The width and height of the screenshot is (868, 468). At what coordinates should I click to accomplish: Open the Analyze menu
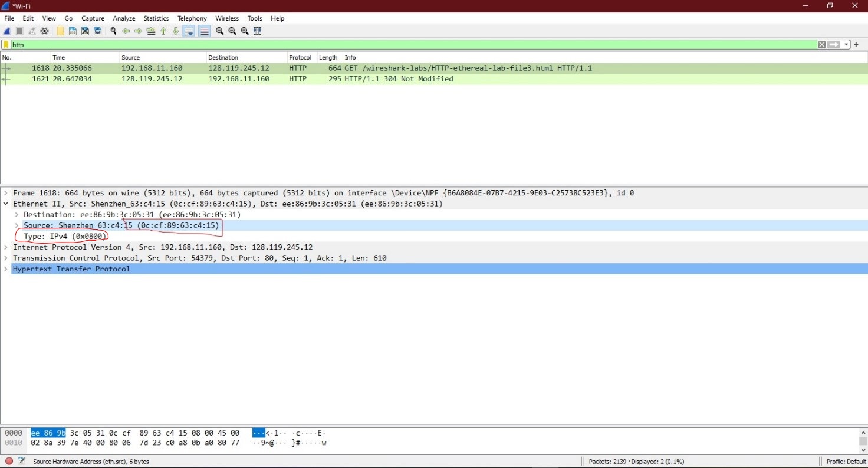124,18
